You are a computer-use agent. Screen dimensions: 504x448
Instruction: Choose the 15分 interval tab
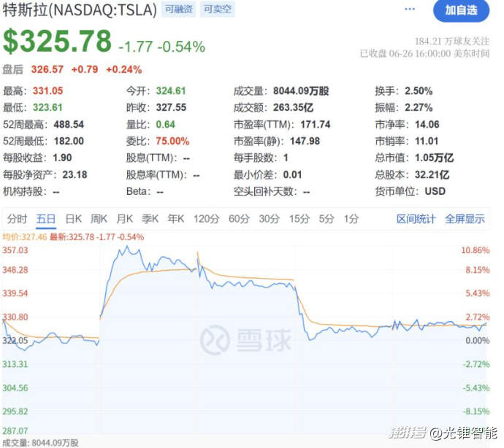pos(299,219)
